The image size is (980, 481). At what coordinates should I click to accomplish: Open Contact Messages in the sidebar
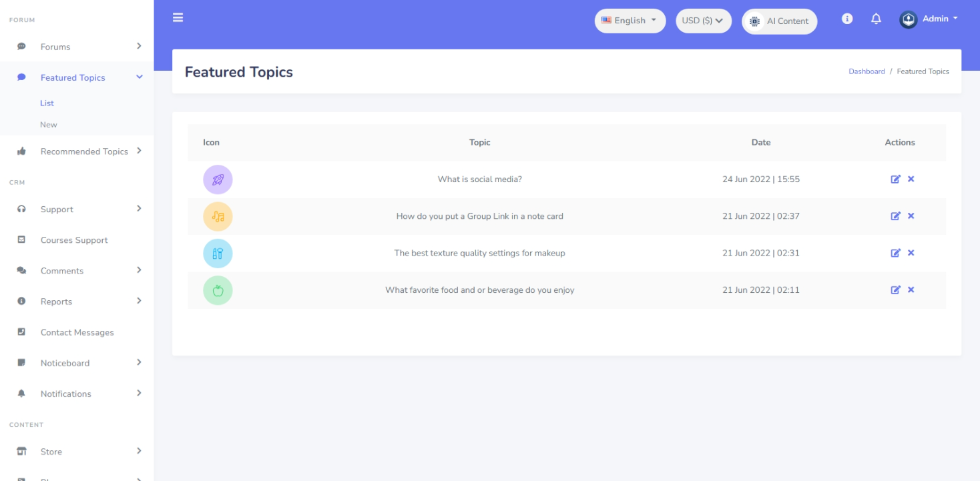pyautogui.click(x=77, y=332)
